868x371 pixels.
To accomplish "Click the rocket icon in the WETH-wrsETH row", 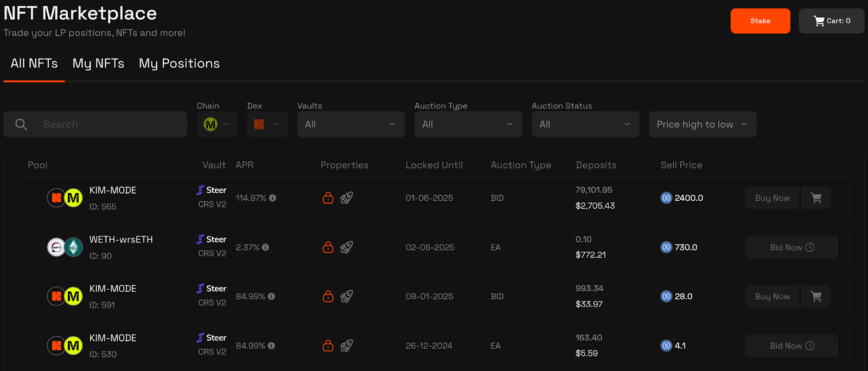I will click(347, 247).
